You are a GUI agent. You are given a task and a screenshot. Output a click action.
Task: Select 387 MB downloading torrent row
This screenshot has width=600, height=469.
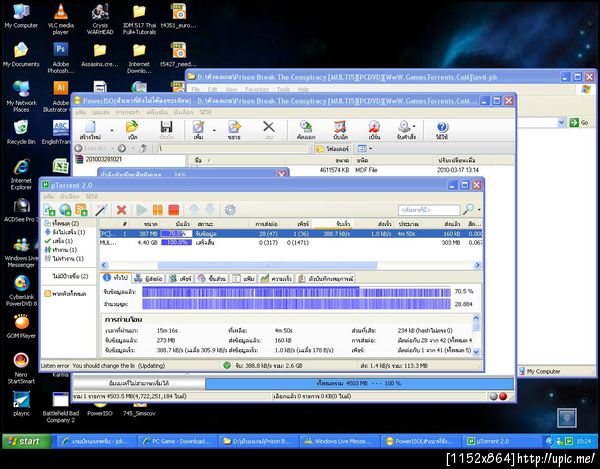point(291,233)
